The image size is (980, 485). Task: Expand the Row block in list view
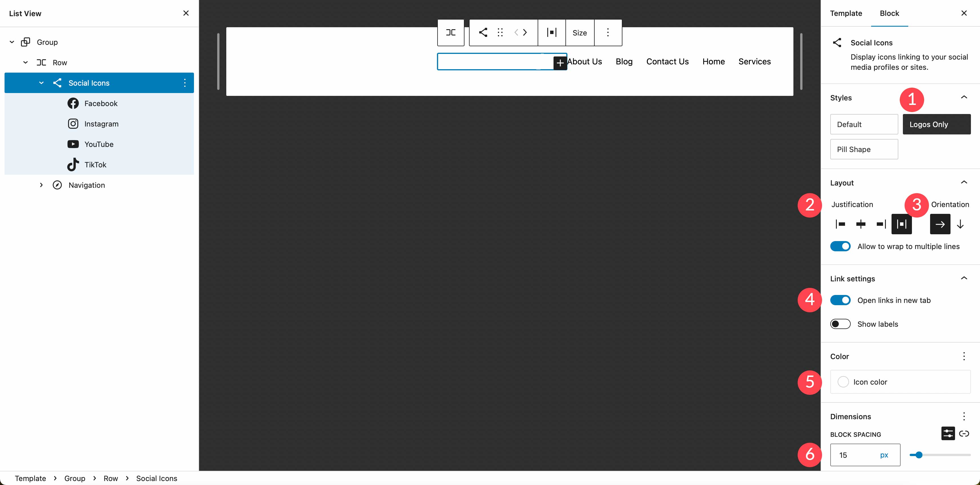(x=25, y=62)
